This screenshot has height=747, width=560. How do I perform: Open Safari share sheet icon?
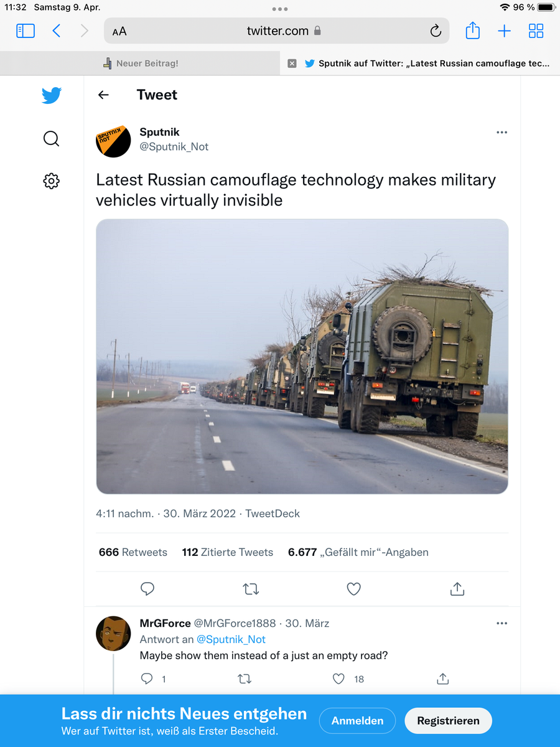click(x=473, y=31)
